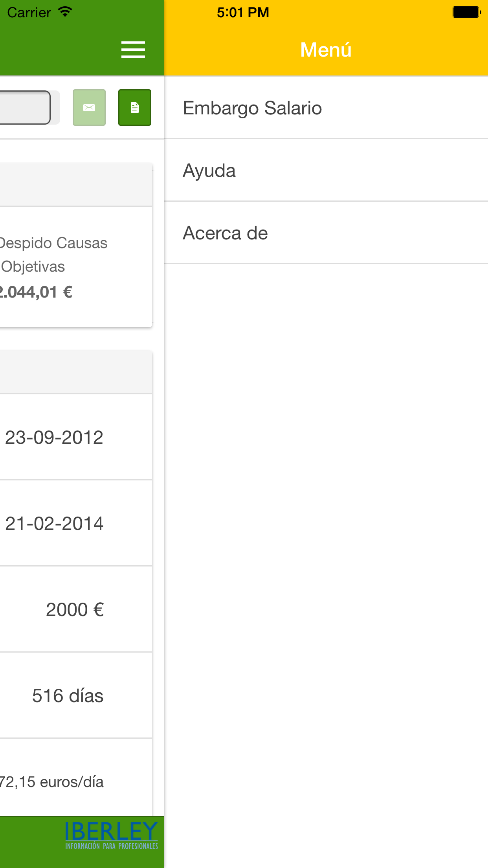Open the Embargo Salario menu item
This screenshot has height=868, width=488.
(326, 108)
